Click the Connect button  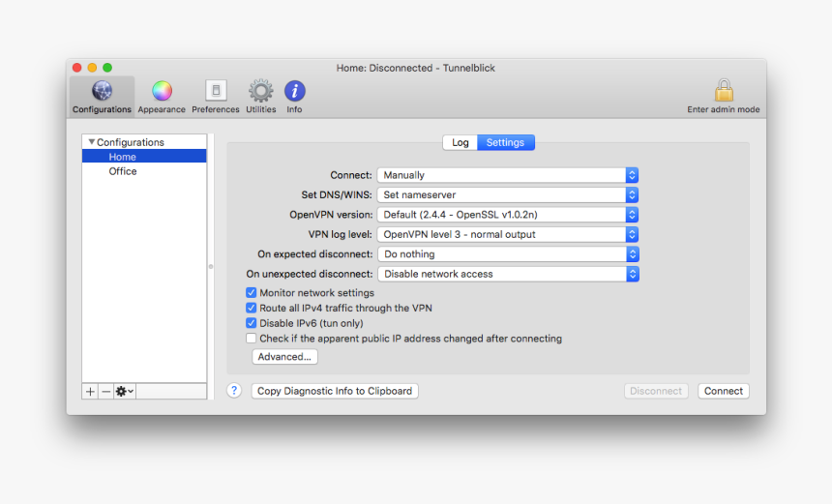(724, 391)
